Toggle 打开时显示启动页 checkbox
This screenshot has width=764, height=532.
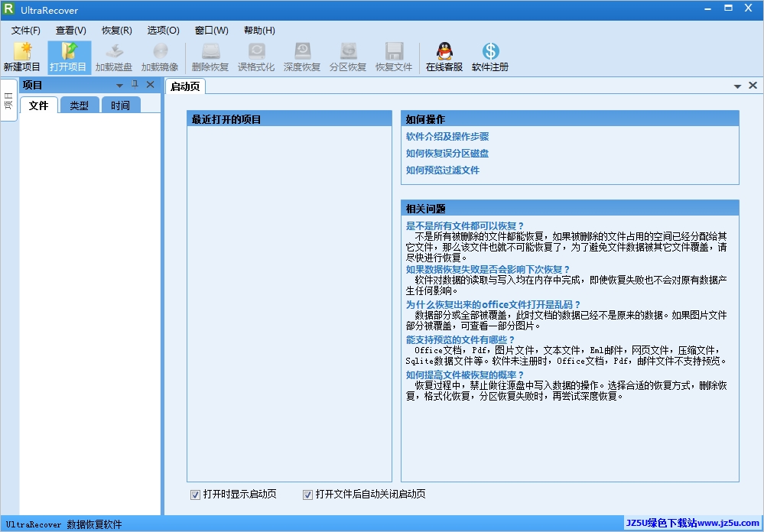coord(195,495)
